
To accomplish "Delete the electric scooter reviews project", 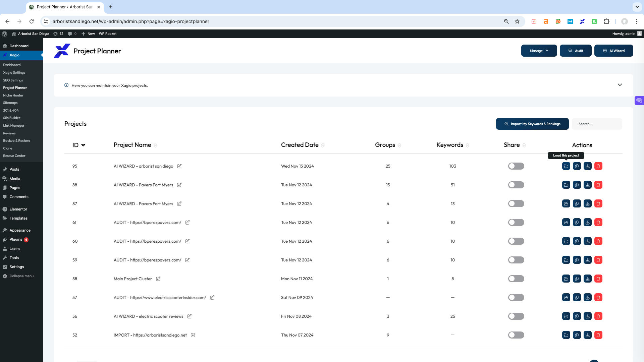I will (598, 316).
